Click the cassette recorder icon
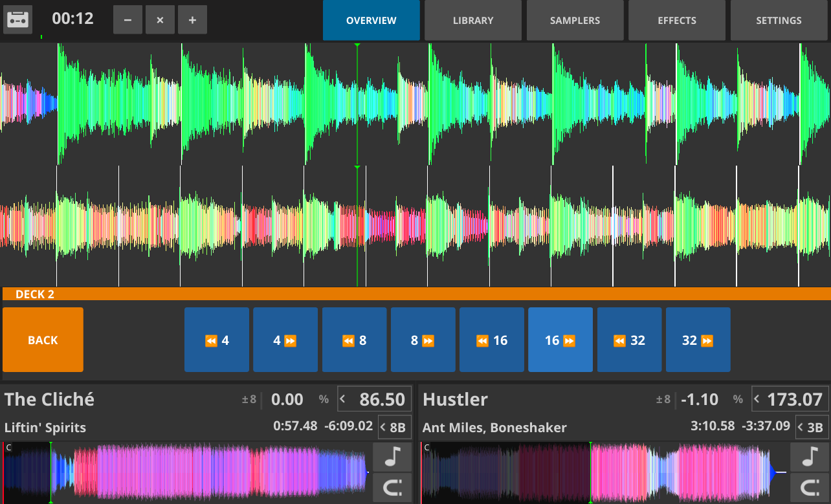 click(x=18, y=20)
